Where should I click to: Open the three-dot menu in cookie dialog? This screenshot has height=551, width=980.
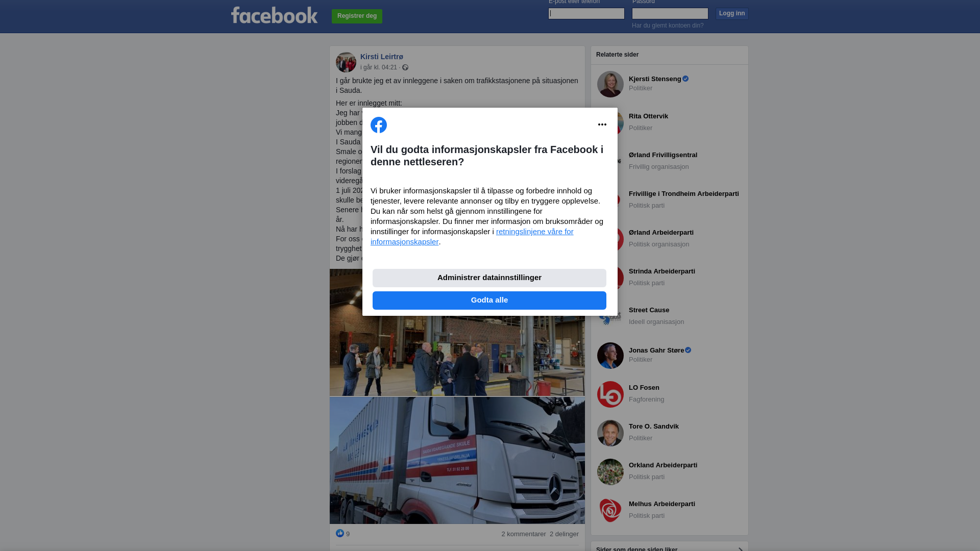tap(602, 124)
